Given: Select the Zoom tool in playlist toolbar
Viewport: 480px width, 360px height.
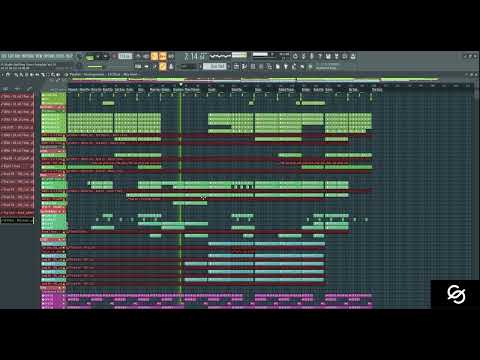Looking at the screenshot, I should pos(53,75).
